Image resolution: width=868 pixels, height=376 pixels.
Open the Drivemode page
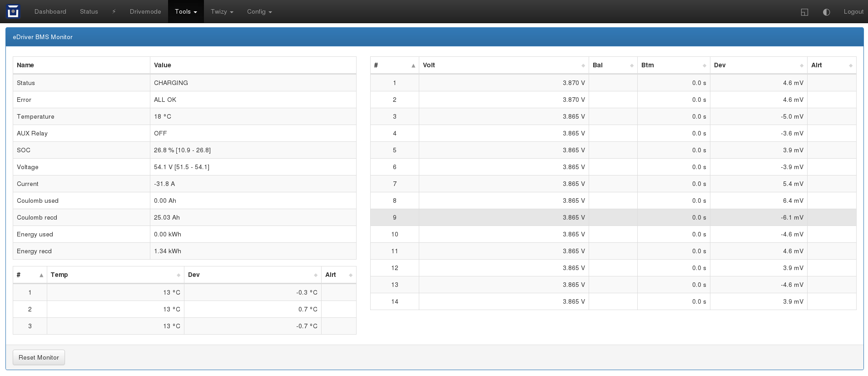coord(145,11)
